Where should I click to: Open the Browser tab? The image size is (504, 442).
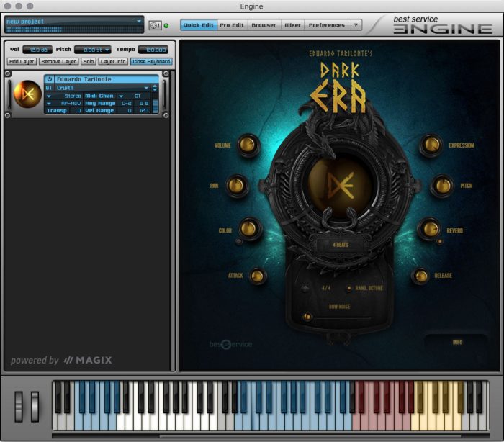point(264,25)
